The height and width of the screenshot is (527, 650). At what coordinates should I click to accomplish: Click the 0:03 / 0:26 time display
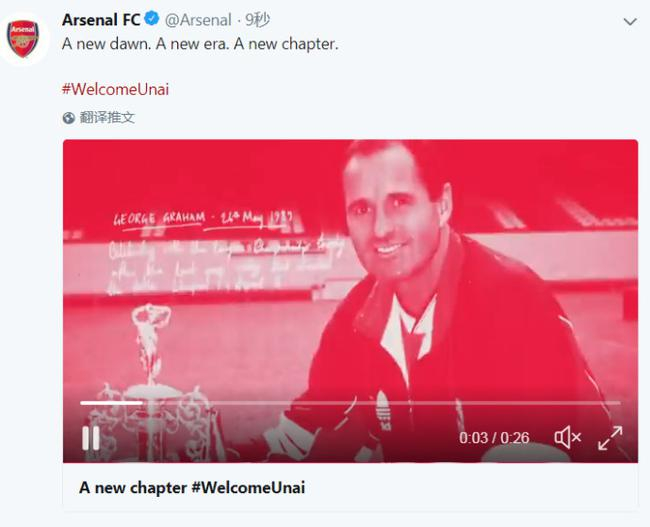(x=494, y=438)
